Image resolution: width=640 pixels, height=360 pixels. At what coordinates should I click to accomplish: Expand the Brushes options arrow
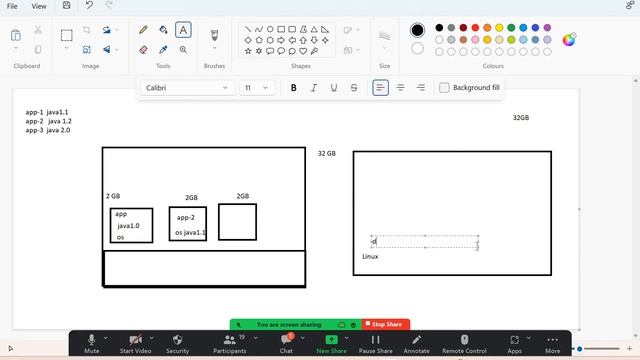point(214,49)
